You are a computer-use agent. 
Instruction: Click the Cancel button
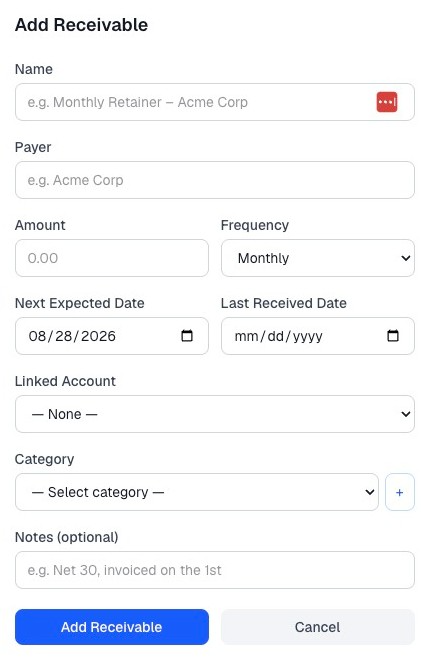pos(317,627)
